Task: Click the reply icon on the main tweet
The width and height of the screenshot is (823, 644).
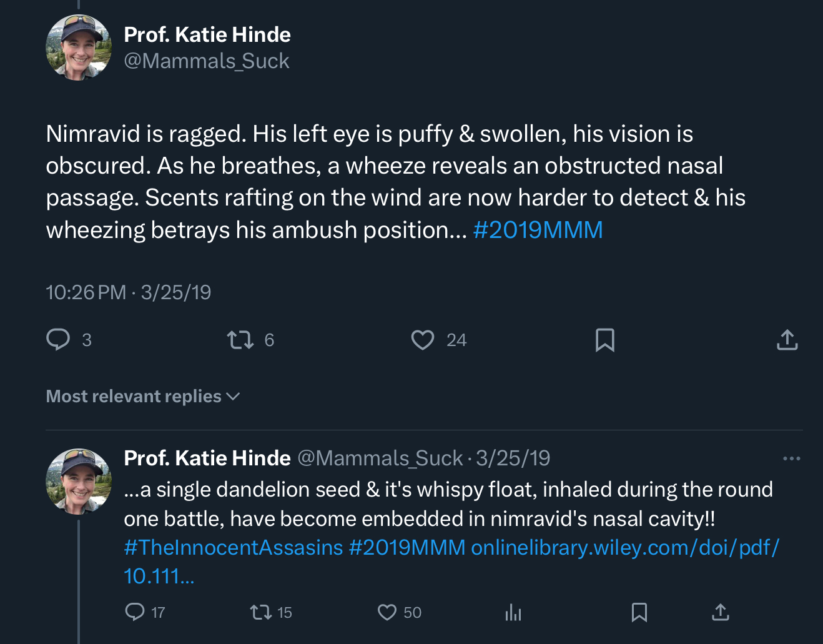Action: (58, 340)
